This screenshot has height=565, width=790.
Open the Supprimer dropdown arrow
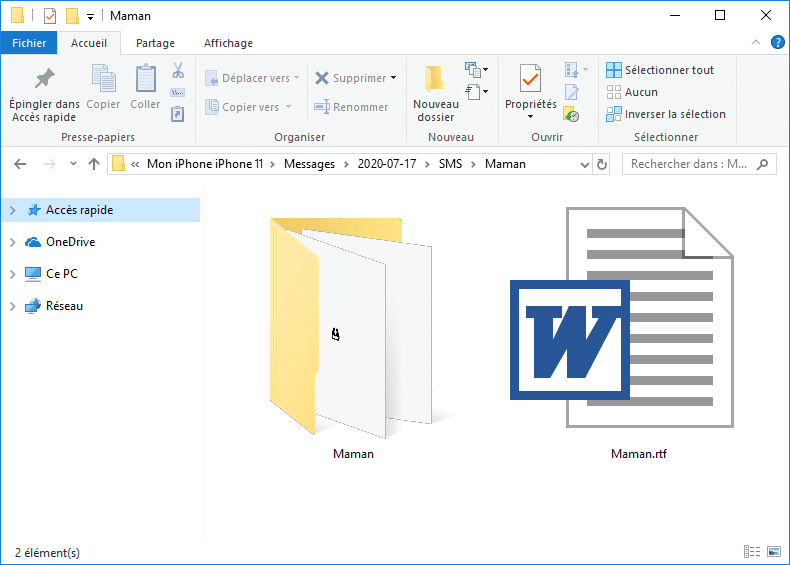point(394,78)
